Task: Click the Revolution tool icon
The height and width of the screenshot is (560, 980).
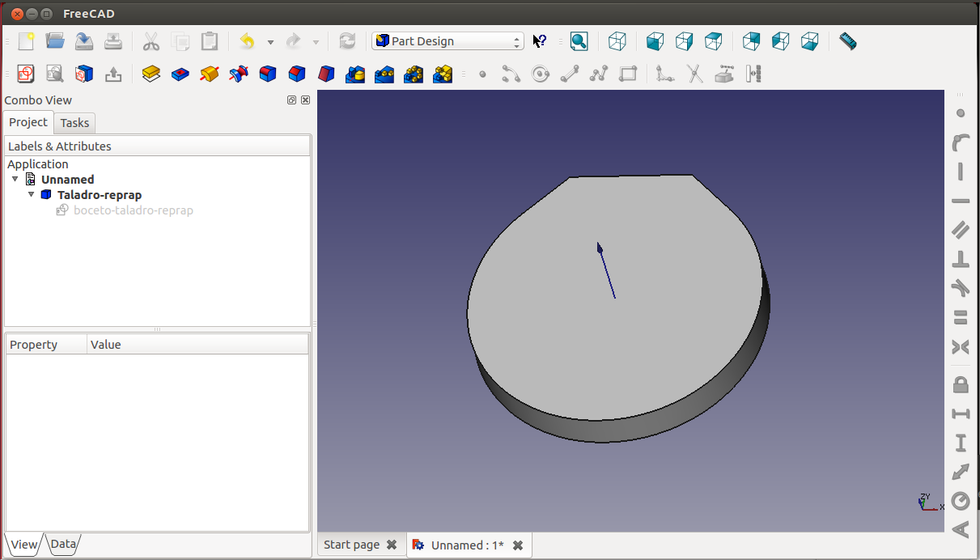Action: [210, 74]
